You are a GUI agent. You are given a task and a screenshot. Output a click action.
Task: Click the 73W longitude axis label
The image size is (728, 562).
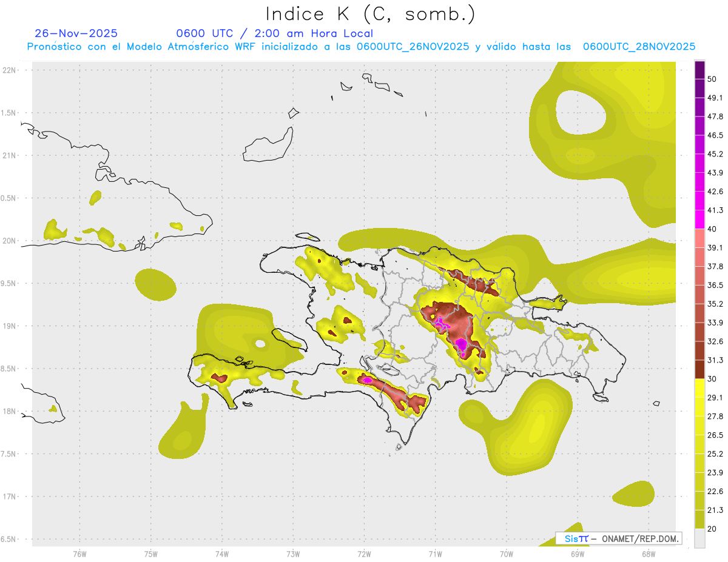pos(293,554)
